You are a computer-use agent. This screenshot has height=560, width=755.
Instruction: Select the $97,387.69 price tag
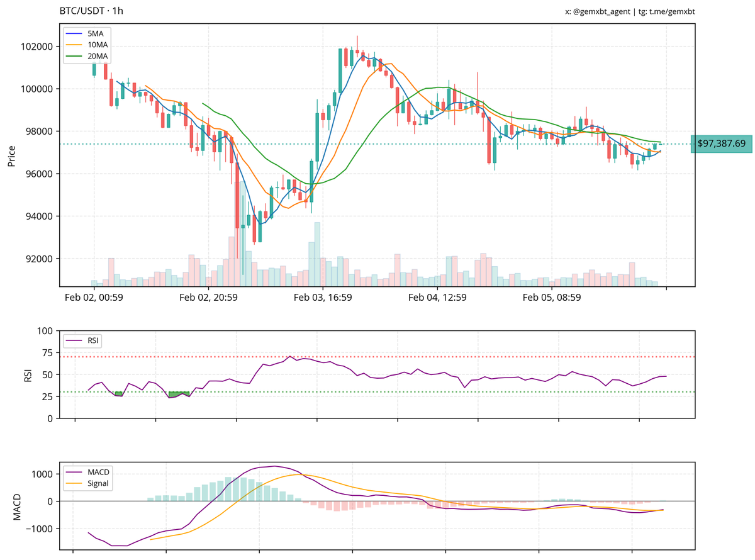pyautogui.click(x=721, y=144)
